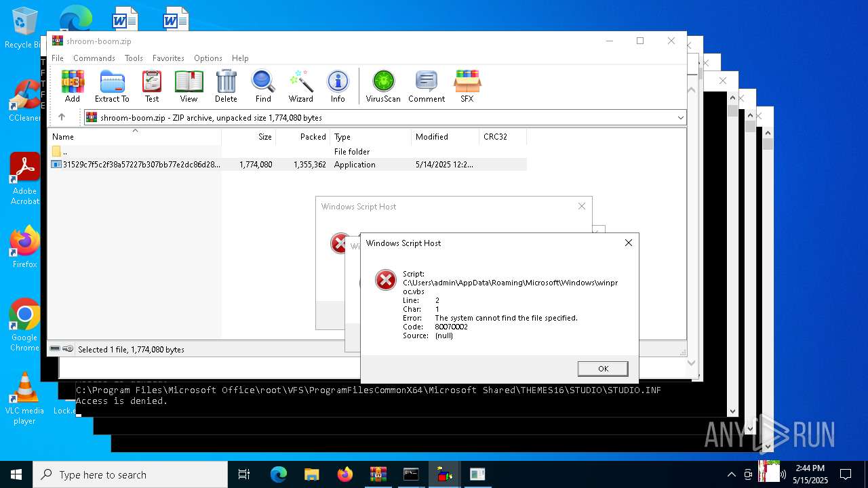Viewport: 868px width, 488px height.
Task: Click the Extract To toolbar icon
Action: [x=112, y=86]
